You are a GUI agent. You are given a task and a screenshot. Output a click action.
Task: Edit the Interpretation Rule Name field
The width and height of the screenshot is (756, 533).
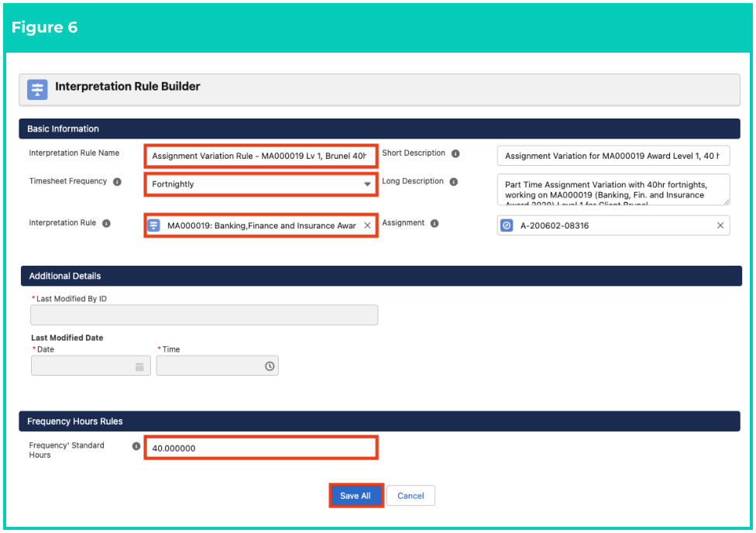[x=261, y=156]
